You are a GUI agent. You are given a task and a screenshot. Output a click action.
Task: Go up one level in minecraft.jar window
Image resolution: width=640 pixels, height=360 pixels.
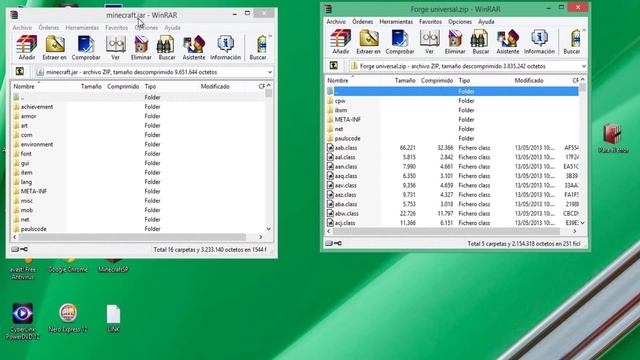19,72
